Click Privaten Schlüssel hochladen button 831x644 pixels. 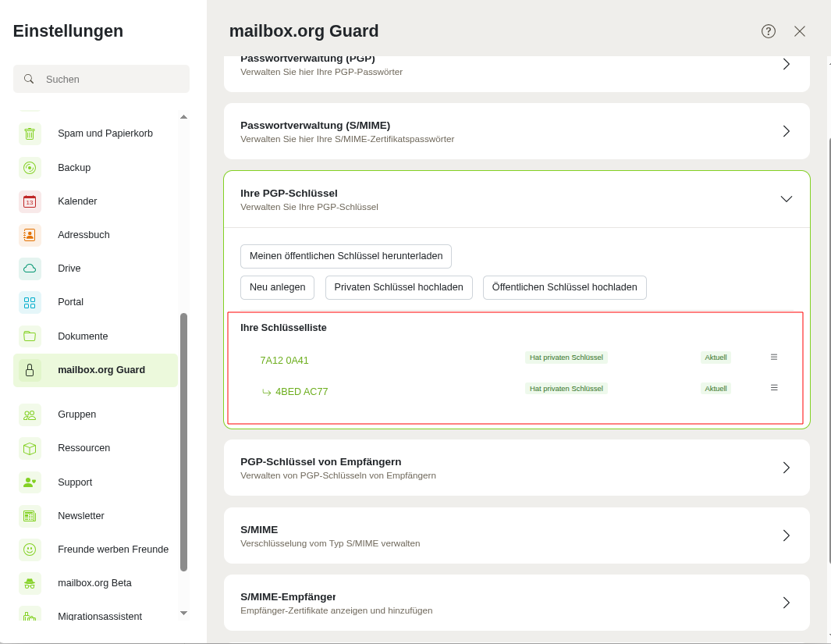click(x=399, y=287)
